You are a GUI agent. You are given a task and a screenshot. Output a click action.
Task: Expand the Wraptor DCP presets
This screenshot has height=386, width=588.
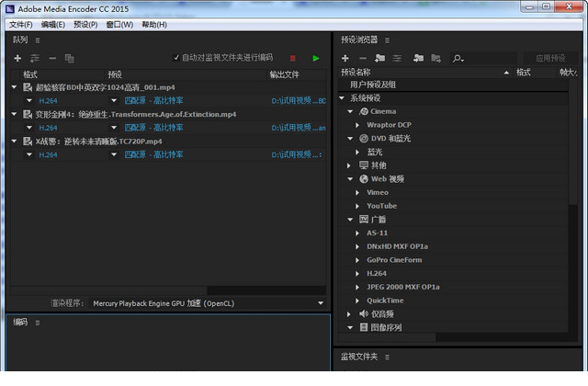[357, 125]
